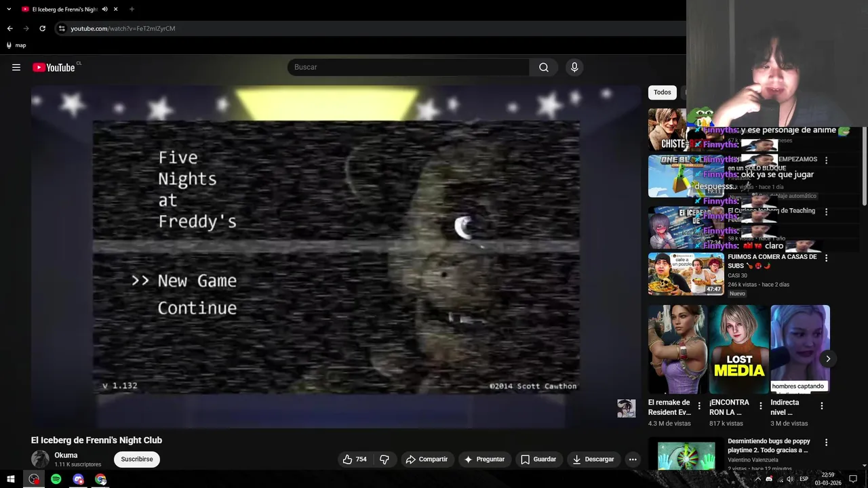Open the clock showing 22:59
This screenshot has height=488, width=868.
(x=827, y=479)
